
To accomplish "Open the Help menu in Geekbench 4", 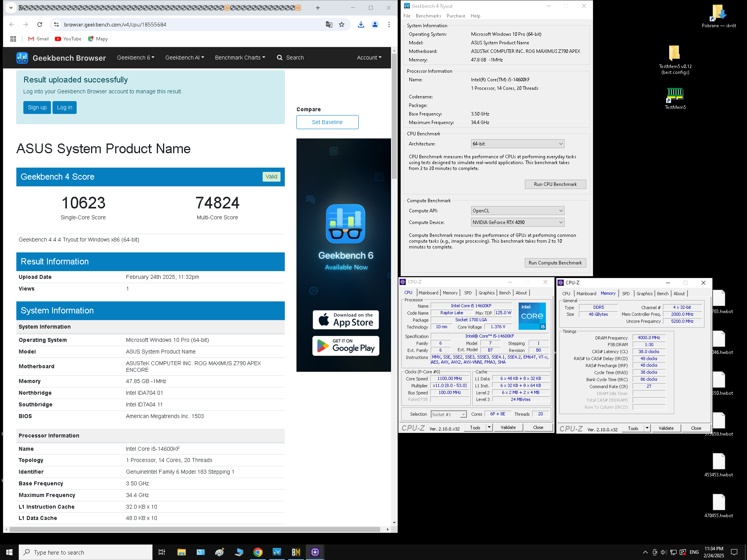I will (475, 16).
